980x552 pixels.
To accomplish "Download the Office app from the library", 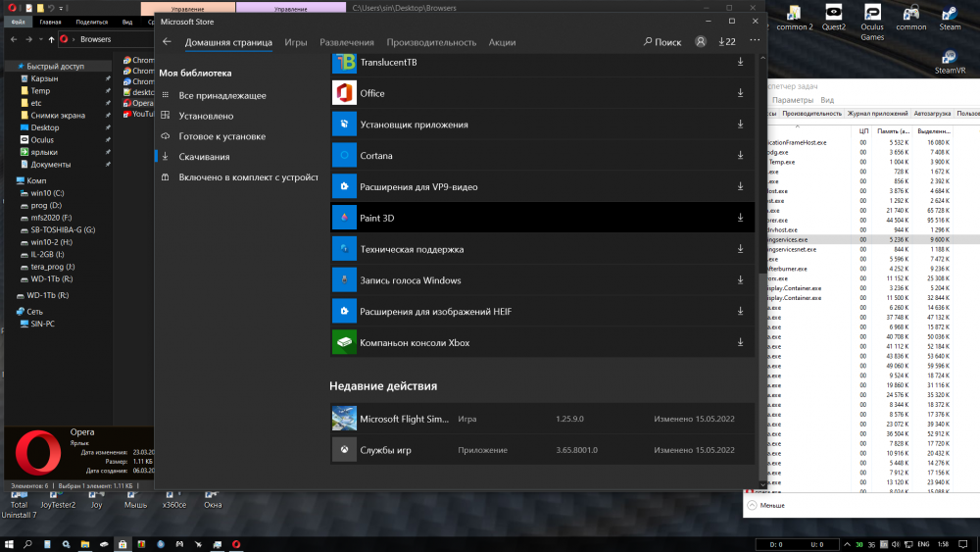I will (x=740, y=93).
